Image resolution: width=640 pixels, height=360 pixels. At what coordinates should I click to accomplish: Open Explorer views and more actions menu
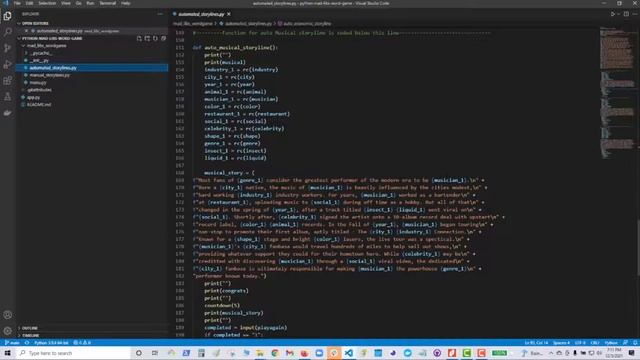(160, 14)
